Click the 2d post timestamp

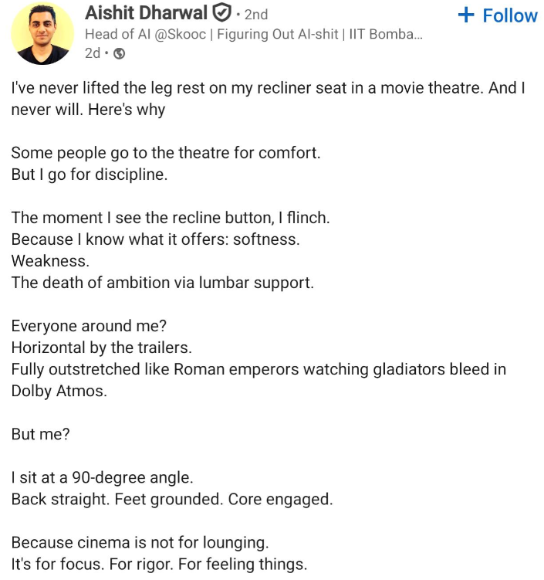click(x=92, y=54)
